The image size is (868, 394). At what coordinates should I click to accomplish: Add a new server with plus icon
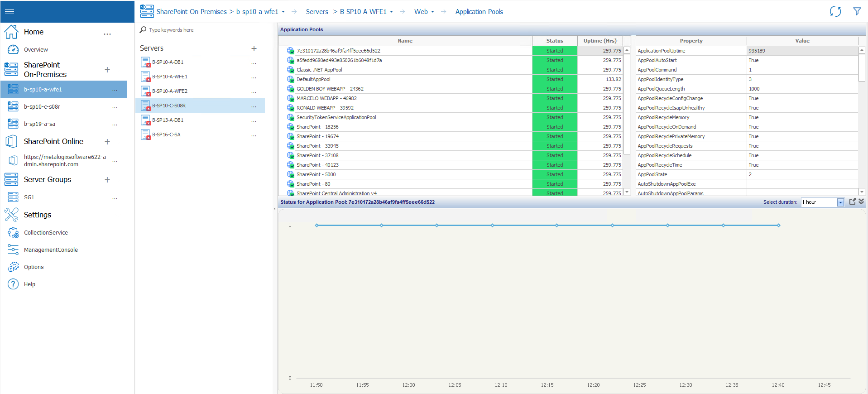(254, 48)
